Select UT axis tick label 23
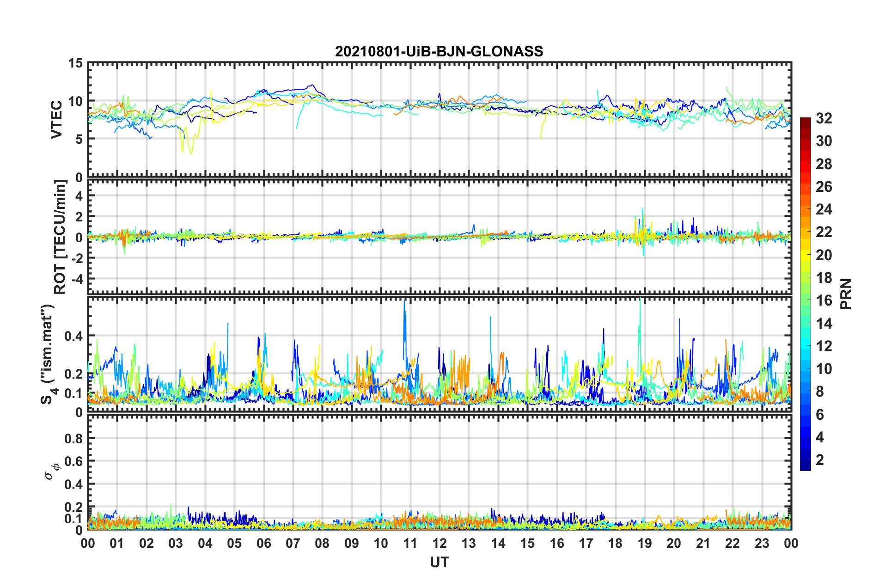This screenshot has height=588, width=879. click(x=762, y=543)
